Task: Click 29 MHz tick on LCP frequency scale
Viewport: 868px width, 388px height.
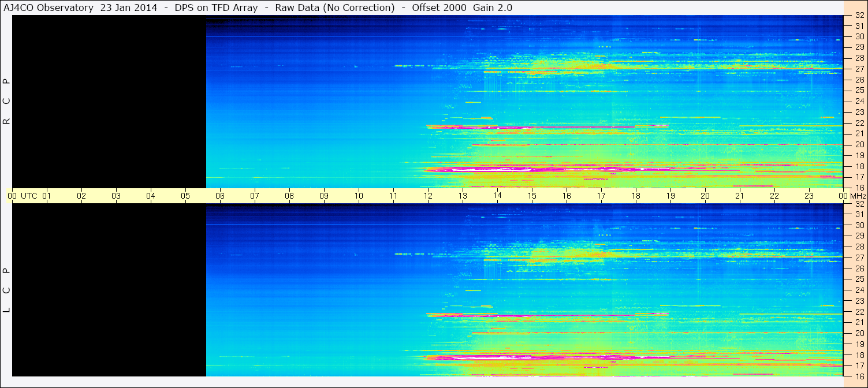Action: (859, 236)
